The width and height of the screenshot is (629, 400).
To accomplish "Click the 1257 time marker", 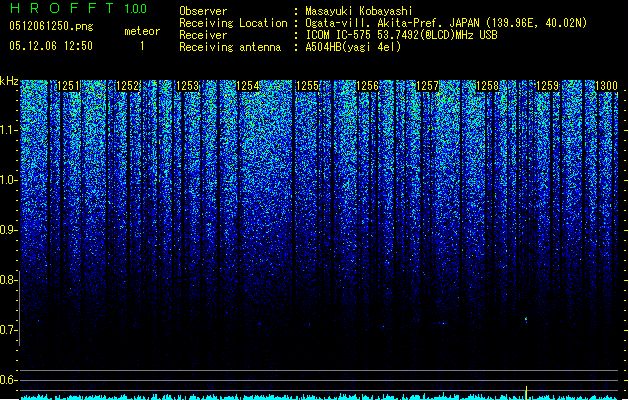I will (428, 86).
